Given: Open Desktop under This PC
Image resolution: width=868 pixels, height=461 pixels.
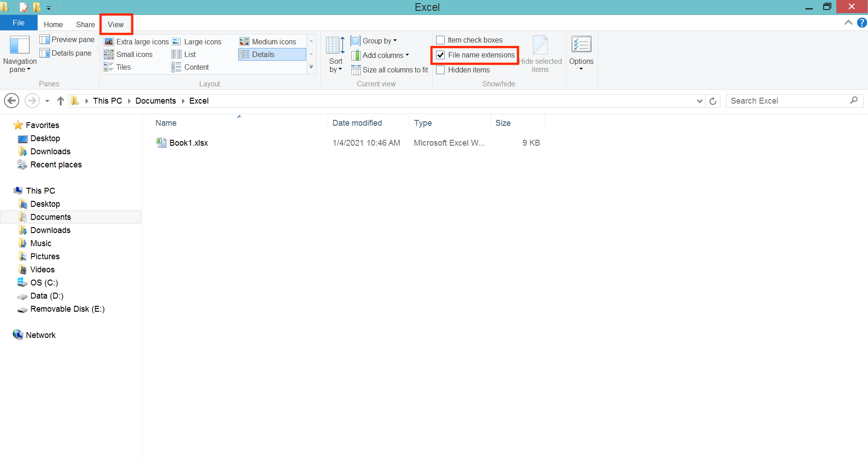Looking at the screenshot, I should (x=39, y=204).
